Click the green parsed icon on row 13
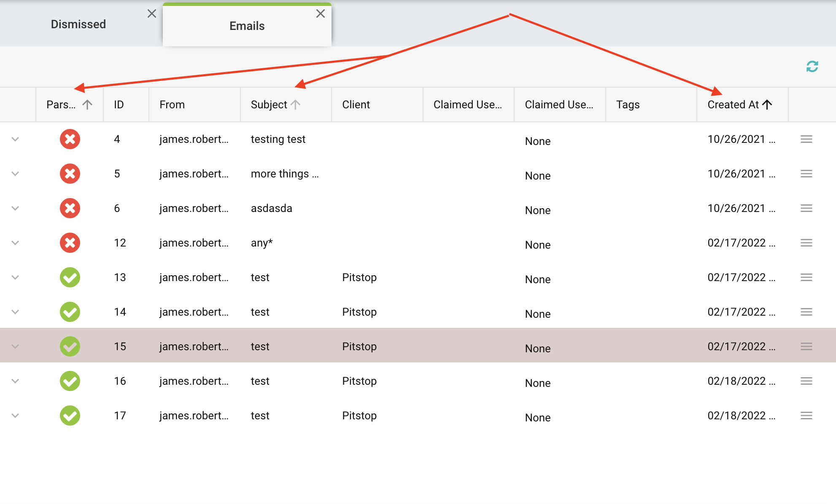Viewport: 836px width, 504px height. click(x=70, y=277)
